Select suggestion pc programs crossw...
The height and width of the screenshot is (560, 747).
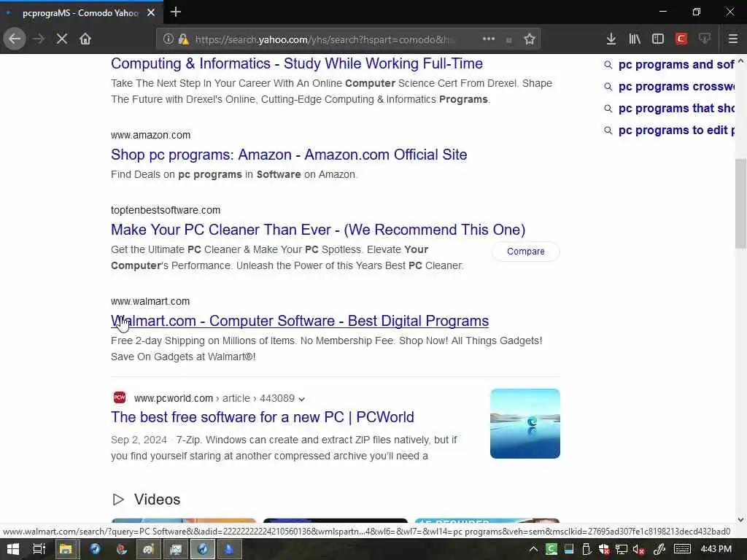coord(676,86)
